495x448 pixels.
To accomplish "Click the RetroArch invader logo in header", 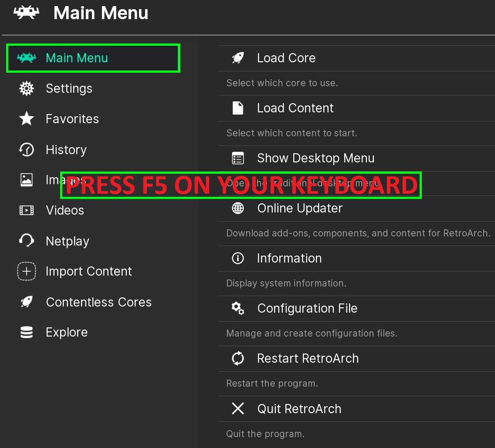I will click(27, 13).
